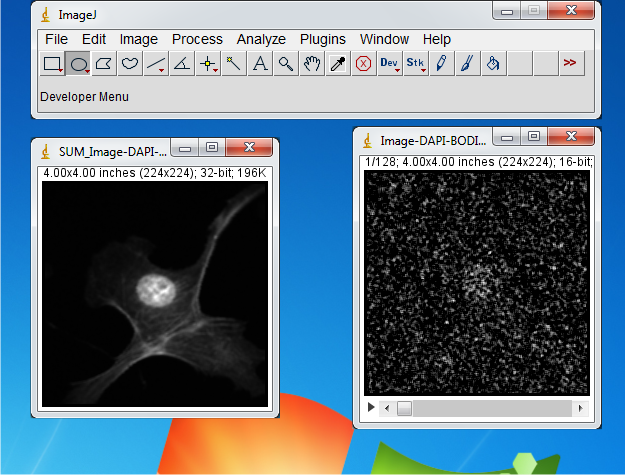This screenshot has width=625, height=475.
Task: Minimize the SUM_Image-DAPI window
Action: [185, 148]
